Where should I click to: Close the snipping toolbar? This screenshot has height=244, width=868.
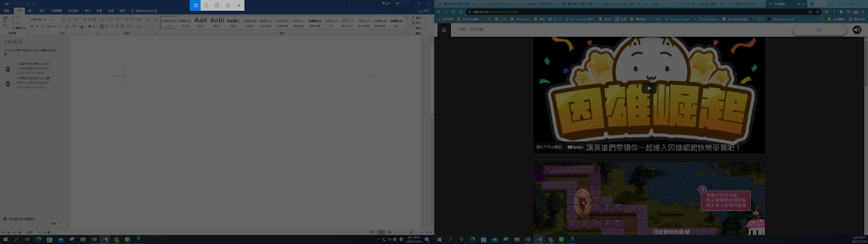point(239,5)
